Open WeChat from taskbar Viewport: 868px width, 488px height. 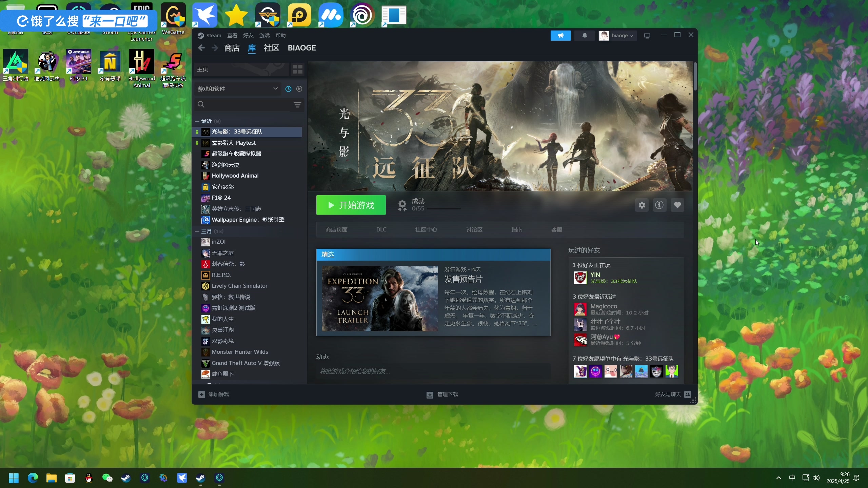click(x=107, y=478)
